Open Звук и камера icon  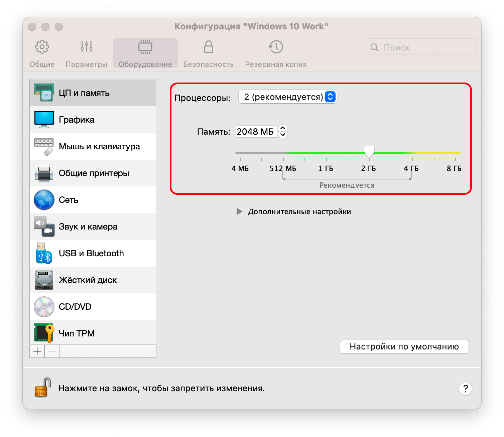click(44, 227)
